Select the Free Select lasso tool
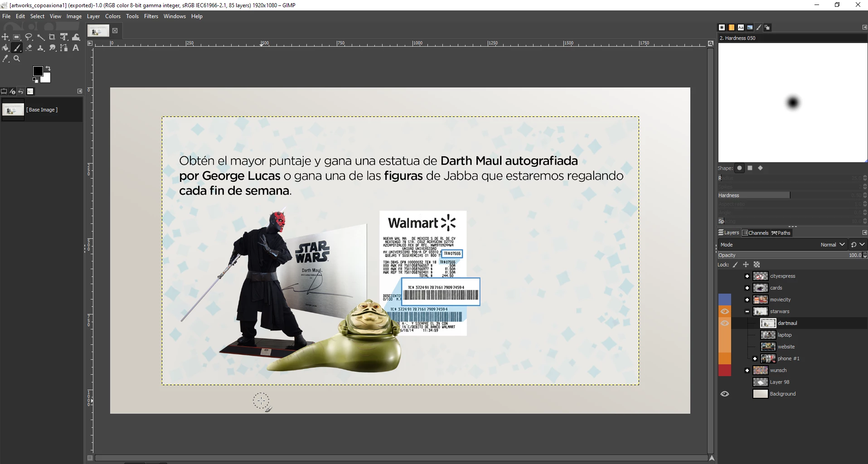The width and height of the screenshot is (868, 464). click(29, 37)
